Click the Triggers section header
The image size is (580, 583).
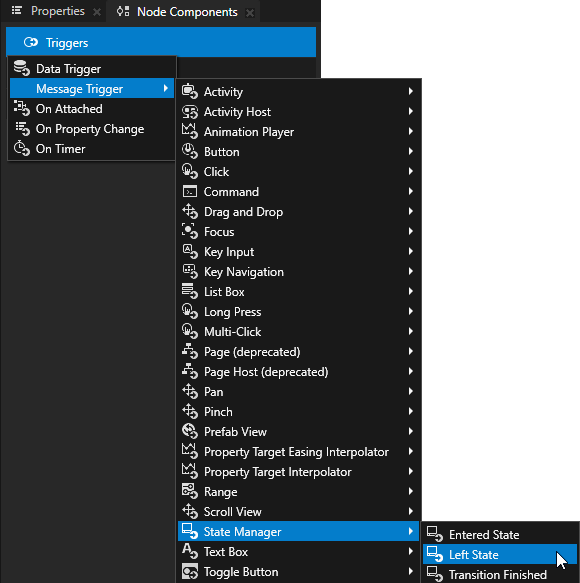pos(161,42)
